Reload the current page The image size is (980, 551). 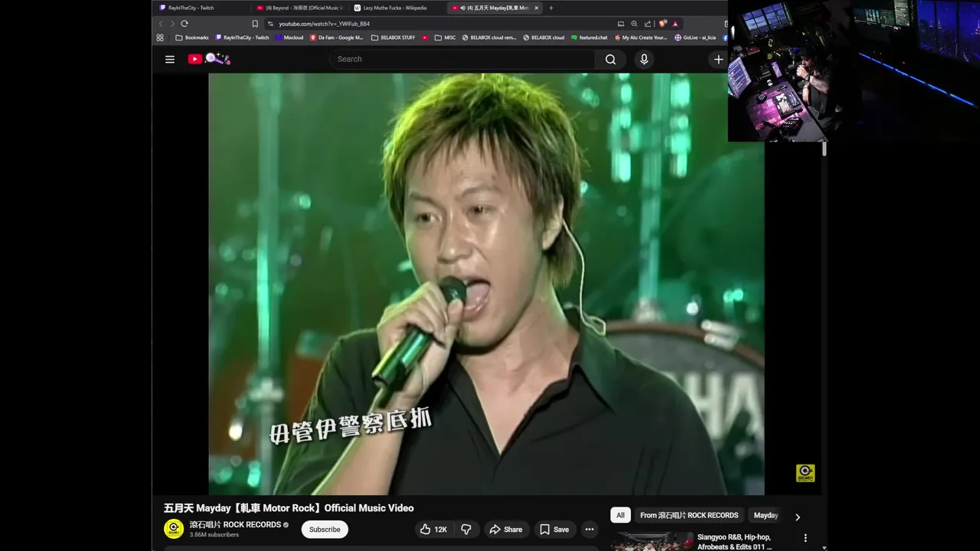tap(185, 24)
